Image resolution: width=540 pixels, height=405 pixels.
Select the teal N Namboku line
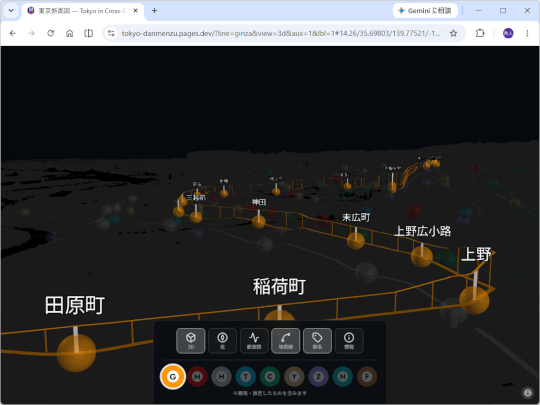pyautogui.click(x=343, y=376)
